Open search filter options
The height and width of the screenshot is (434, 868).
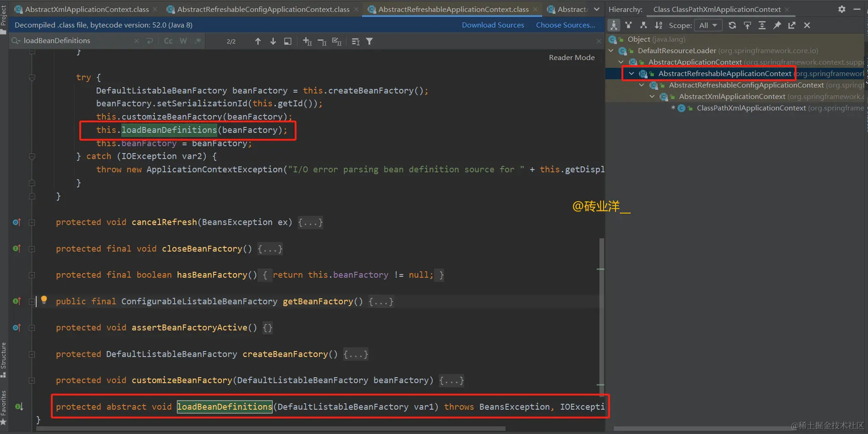[369, 41]
